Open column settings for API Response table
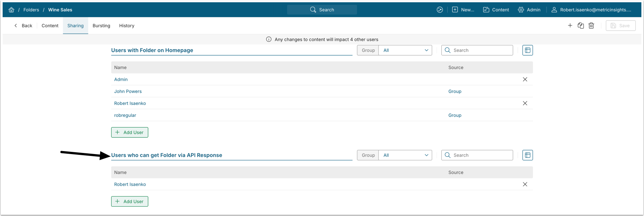This screenshot has height=216, width=644. pos(527,155)
